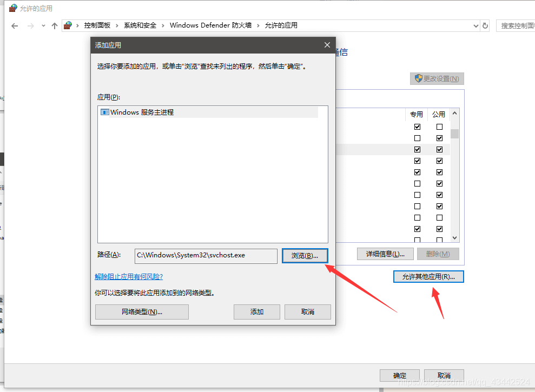Confirm with 确定 in the main window
This screenshot has height=392, width=535.
point(400,375)
